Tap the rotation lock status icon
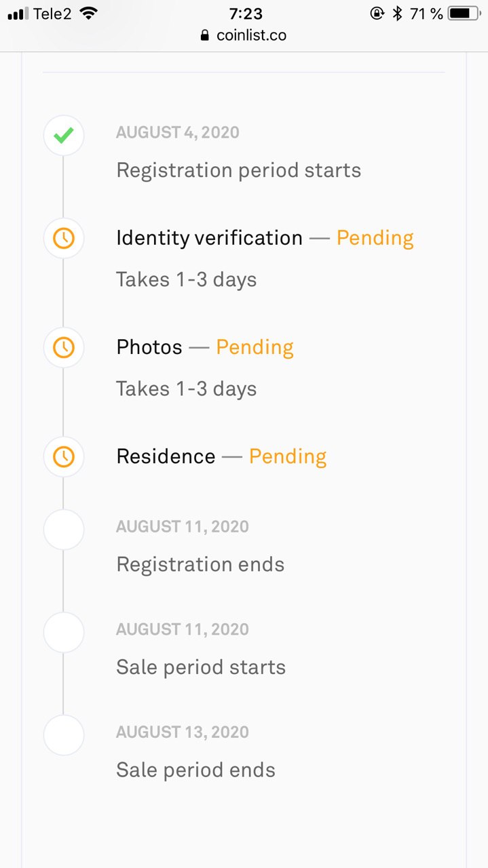 pos(377,13)
